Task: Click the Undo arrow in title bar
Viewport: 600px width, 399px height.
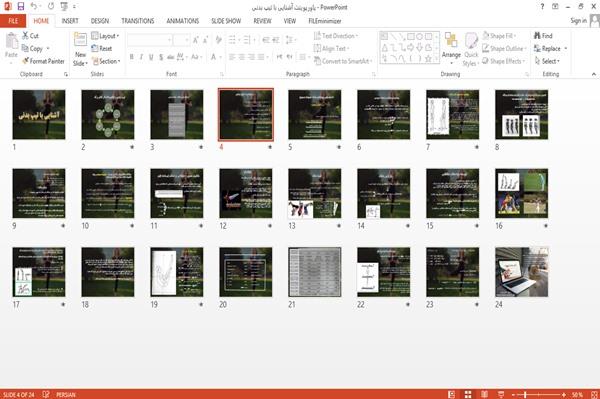Action: coord(34,6)
